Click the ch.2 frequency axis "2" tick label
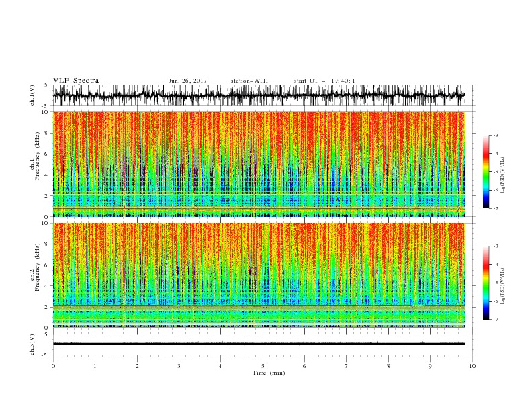Screen dimensions: 532x411 coord(47,307)
